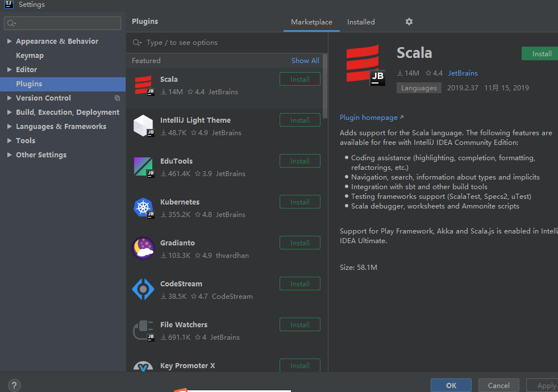Screen dimensions: 558x392
Task: Install the Gradianto plugin
Action: pos(299,243)
